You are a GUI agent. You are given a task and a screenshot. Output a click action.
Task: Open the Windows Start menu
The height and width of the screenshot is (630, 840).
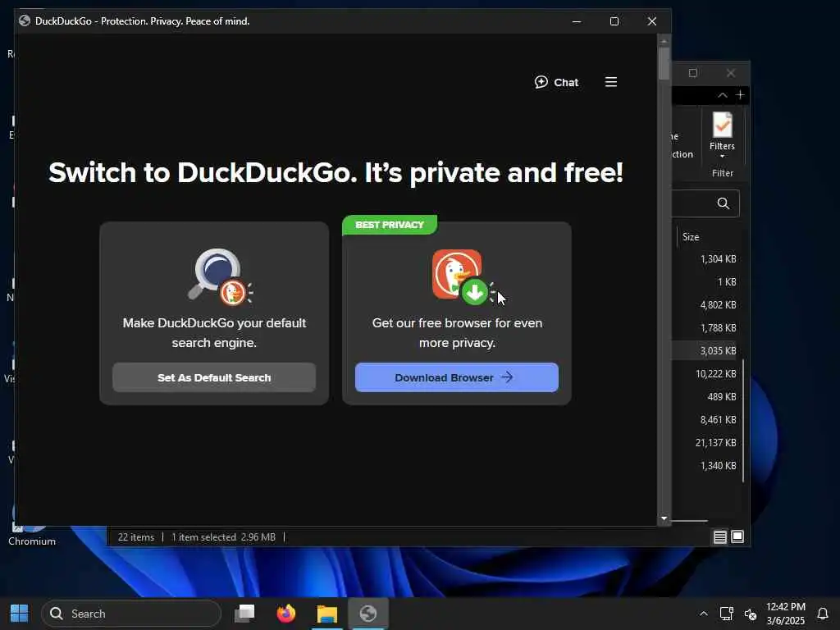coord(20,614)
